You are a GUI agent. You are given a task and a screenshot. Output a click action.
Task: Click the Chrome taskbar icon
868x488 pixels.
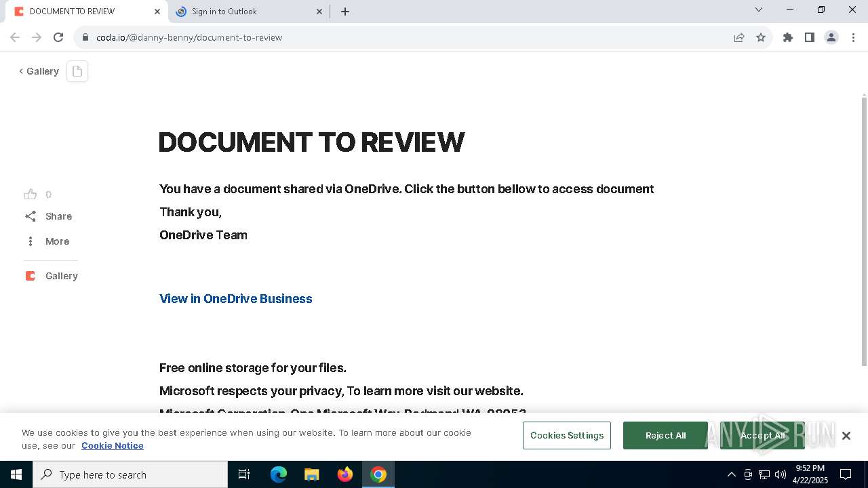pyautogui.click(x=378, y=474)
